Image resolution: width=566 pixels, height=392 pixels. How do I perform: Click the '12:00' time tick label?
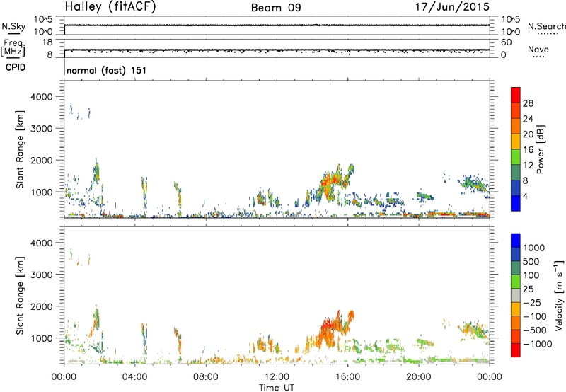pos(277,377)
